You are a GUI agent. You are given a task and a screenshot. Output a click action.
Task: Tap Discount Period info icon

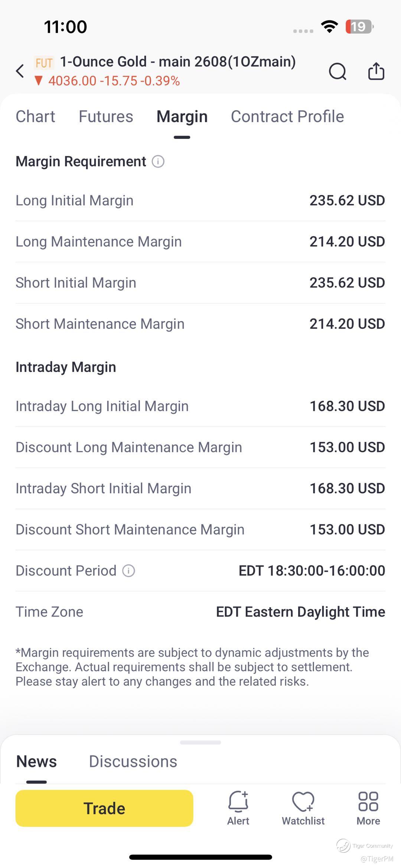click(128, 570)
